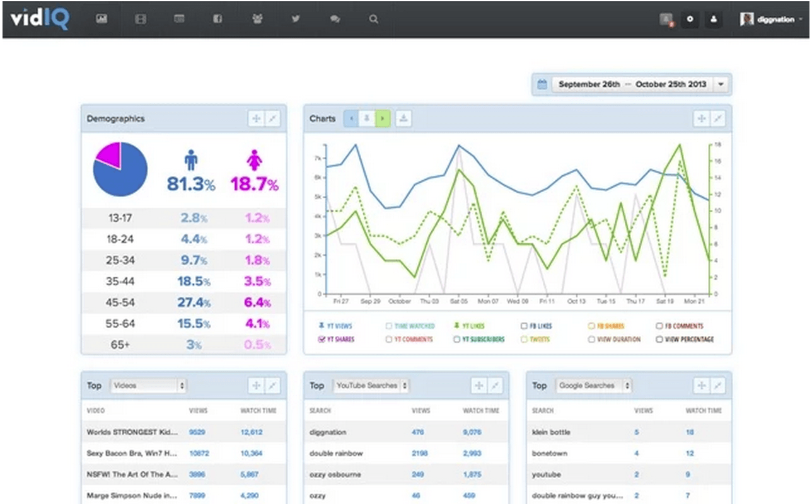Enable the Tweets checkbox
Screen dimensions: 812x504
[x=525, y=340]
